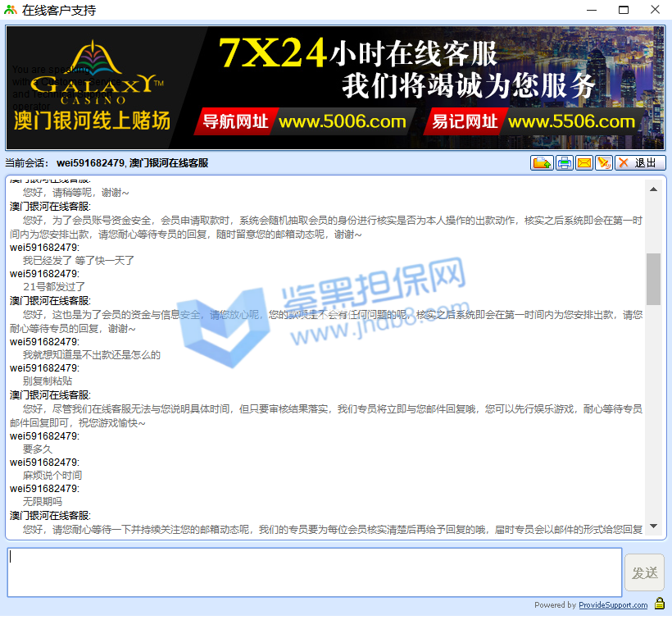
Task: Click the 发送 send button
Action: (x=644, y=572)
